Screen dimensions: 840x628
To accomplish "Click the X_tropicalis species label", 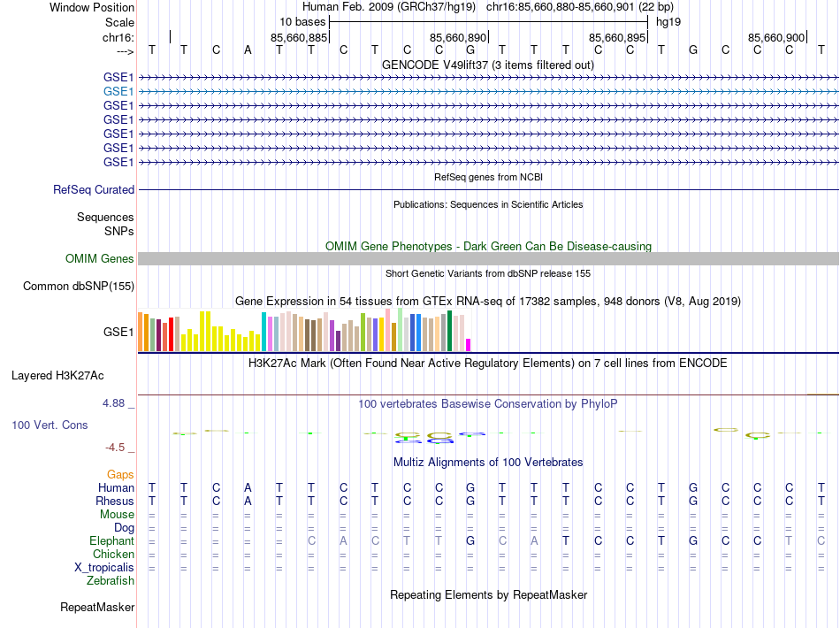I will (104, 568).
